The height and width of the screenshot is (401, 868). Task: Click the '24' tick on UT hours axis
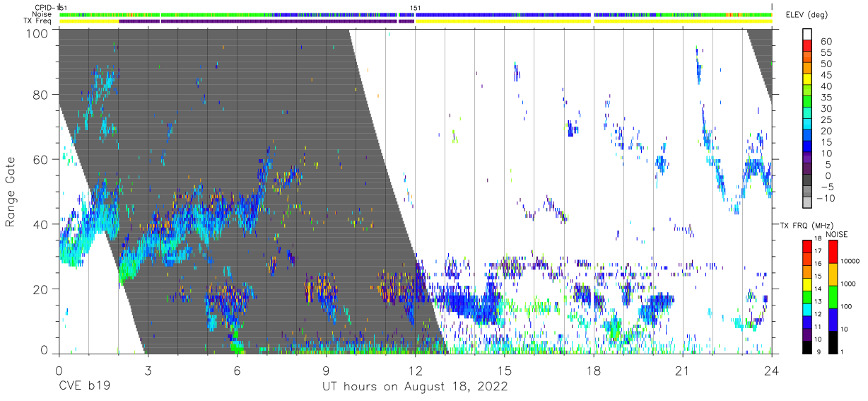click(x=772, y=370)
